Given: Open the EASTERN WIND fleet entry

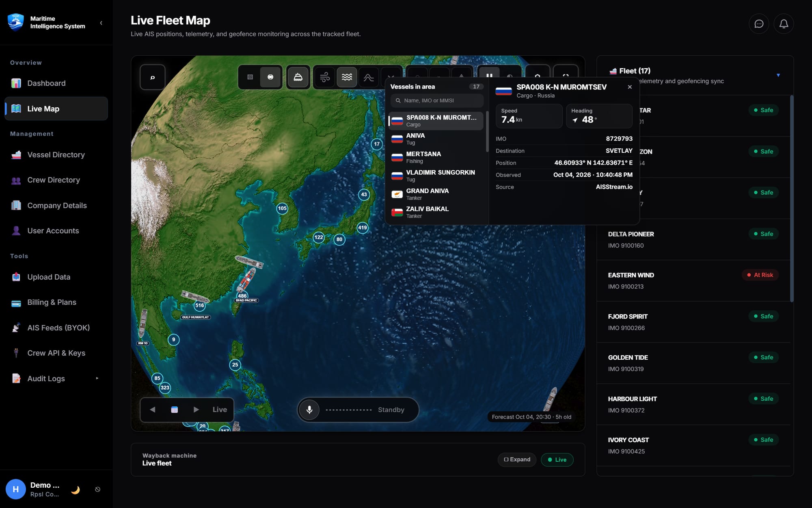Looking at the screenshot, I should point(693,281).
